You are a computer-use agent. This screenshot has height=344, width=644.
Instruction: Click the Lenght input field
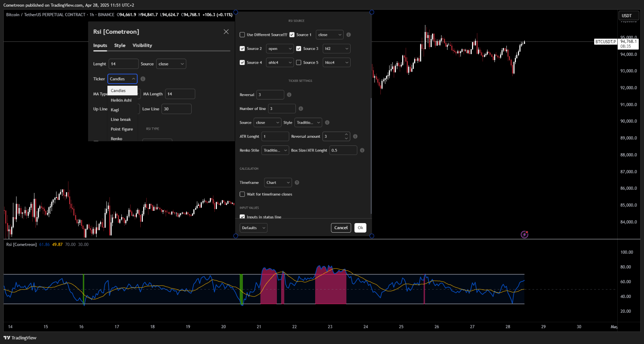coord(124,64)
